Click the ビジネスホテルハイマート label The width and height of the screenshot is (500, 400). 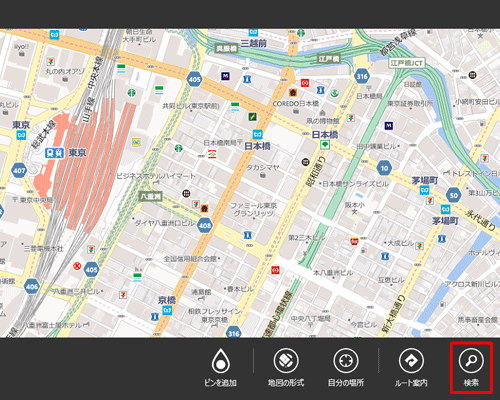[156, 176]
